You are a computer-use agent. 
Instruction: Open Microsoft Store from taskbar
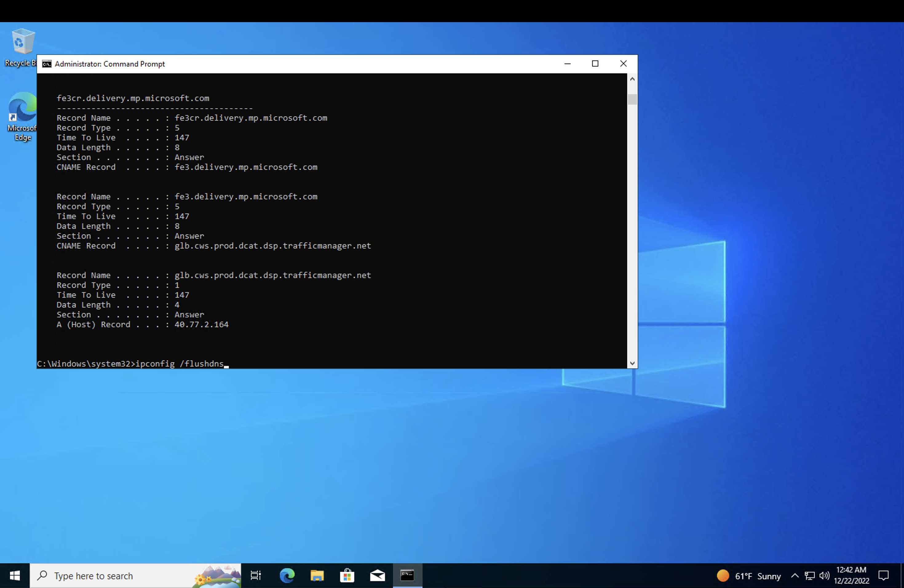click(x=347, y=576)
